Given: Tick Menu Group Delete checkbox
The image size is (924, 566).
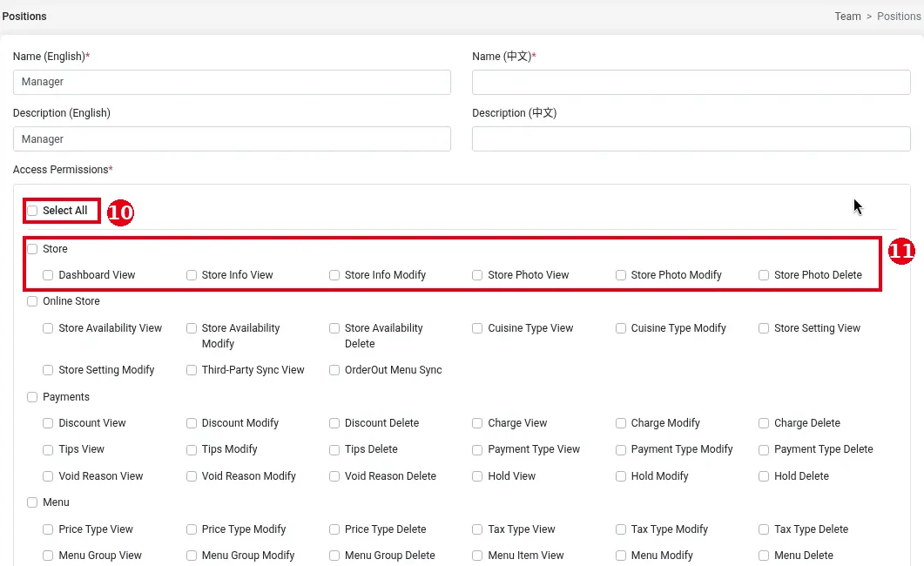Looking at the screenshot, I should click(334, 556).
